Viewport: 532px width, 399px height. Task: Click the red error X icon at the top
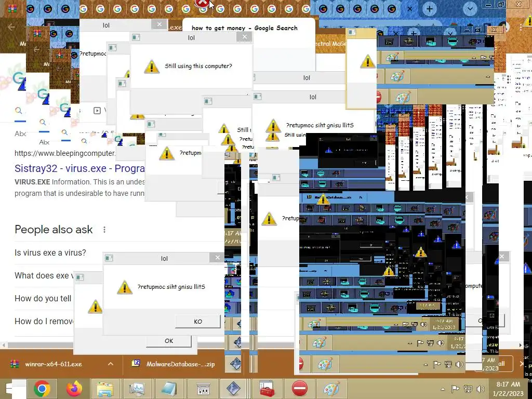(x=202, y=3)
